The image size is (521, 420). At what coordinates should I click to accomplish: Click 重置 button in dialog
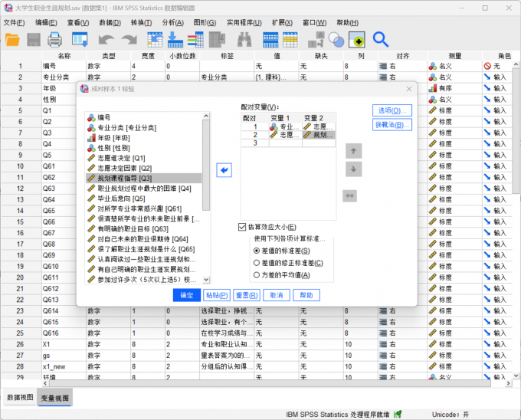247,295
